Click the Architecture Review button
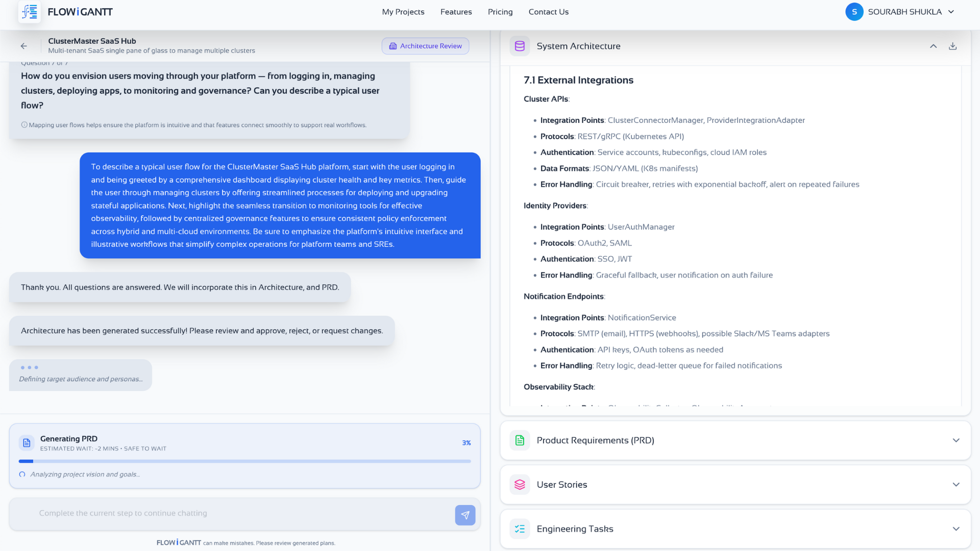The height and width of the screenshot is (551, 980). (x=425, y=46)
